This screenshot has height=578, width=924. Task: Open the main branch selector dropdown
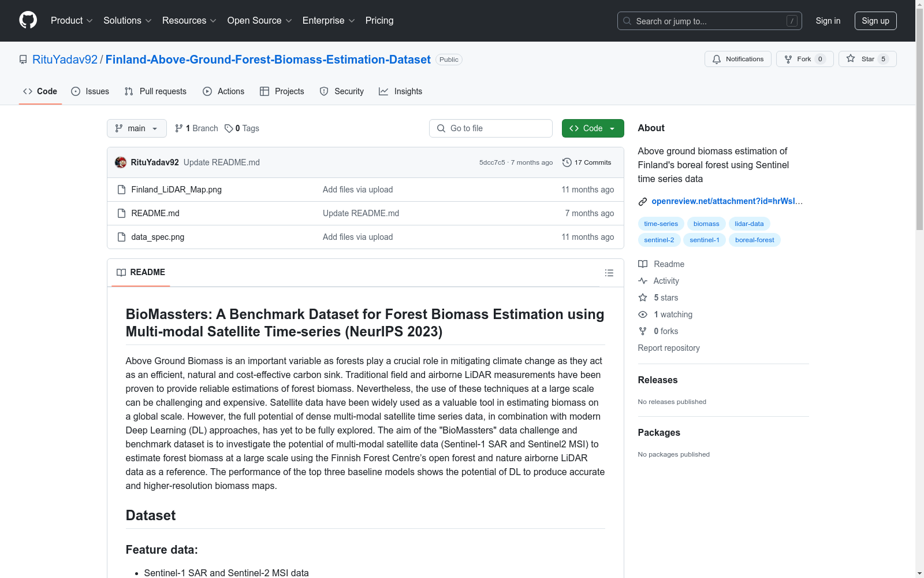137,128
